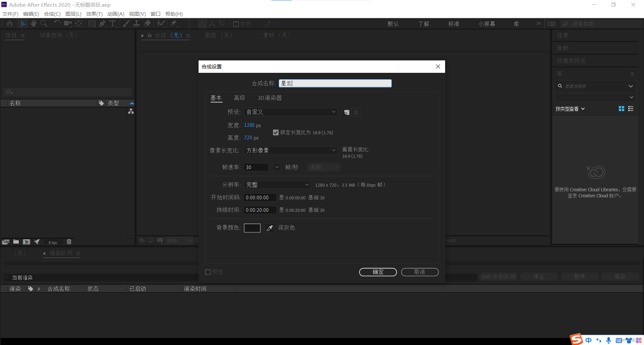Switch to the 小屏幕 workspace
The image size is (644, 345).
tap(487, 24)
